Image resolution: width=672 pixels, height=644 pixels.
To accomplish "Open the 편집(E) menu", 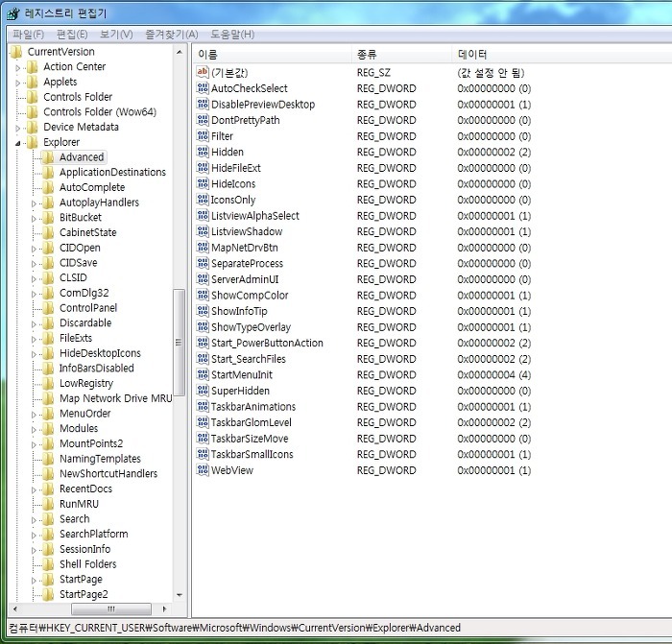I will pos(72,35).
